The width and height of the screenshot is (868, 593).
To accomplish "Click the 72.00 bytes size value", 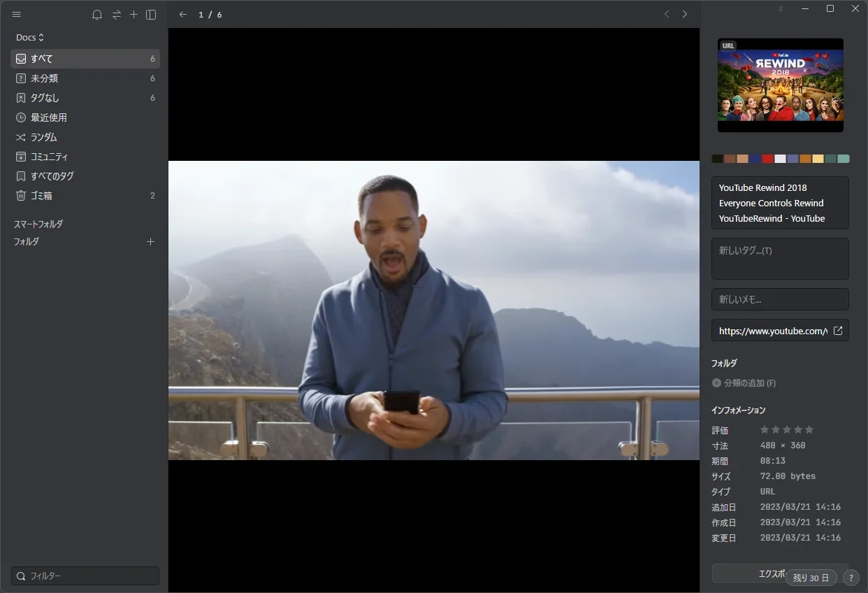I will [x=788, y=476].
